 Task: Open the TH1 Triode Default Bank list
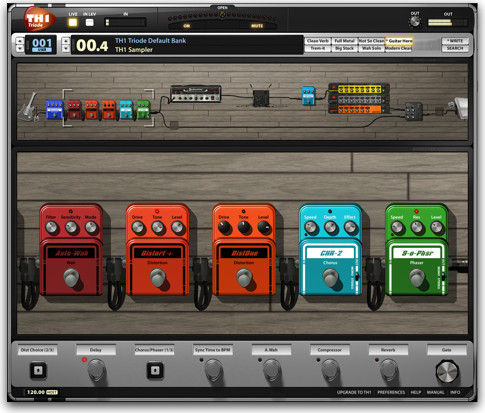coord(150,41)
